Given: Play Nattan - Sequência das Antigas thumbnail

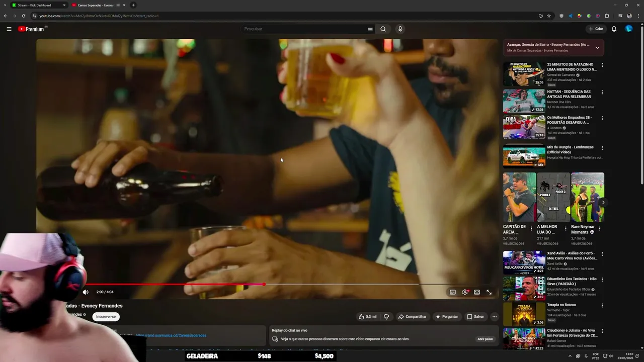Looking at the screenshot, I should pyautogui.click(x=524, y=101).
